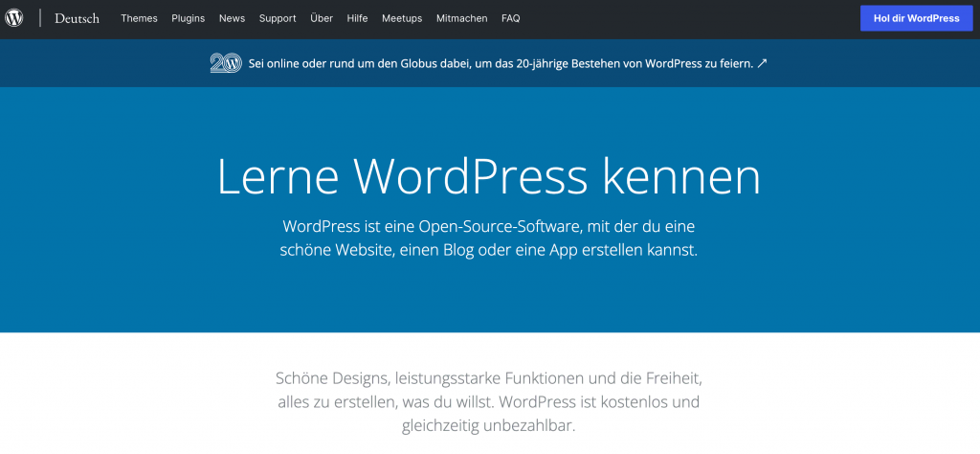
Task: Click the Open-Source-Software description text
Action: pyautogui.click(x=489, y=238)
